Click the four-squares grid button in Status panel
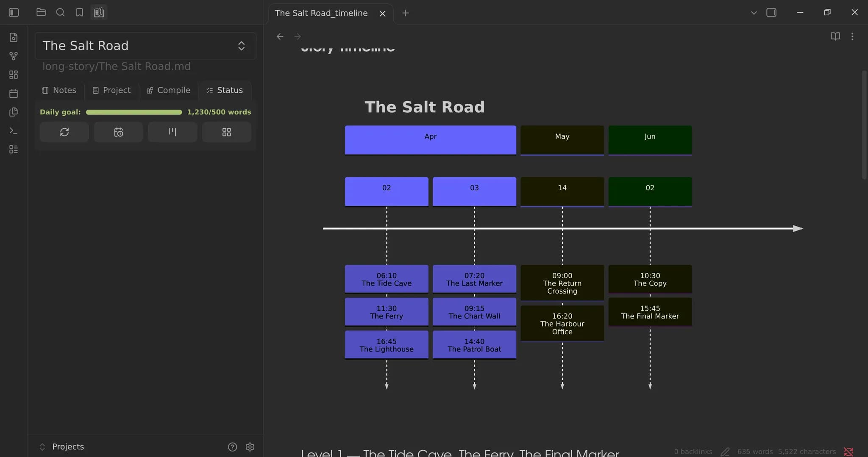This screenshot has height=457, width=868. click(x=227, y=132)
